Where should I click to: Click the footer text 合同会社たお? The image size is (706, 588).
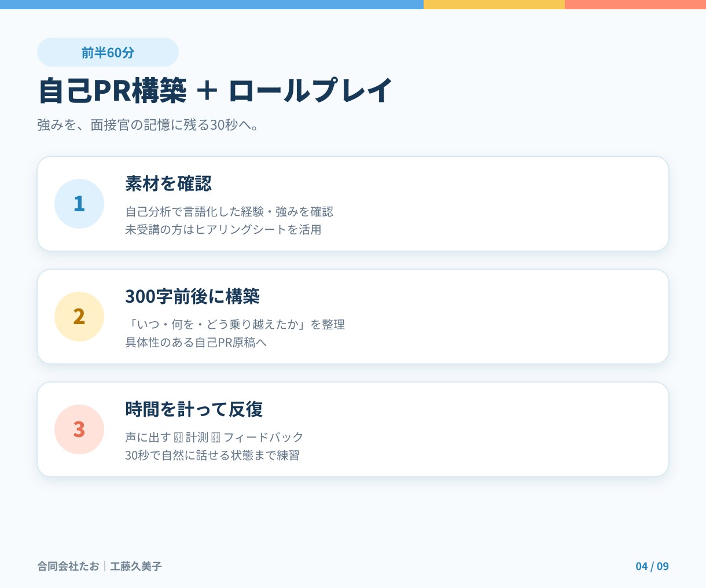(x=68, y=566)
